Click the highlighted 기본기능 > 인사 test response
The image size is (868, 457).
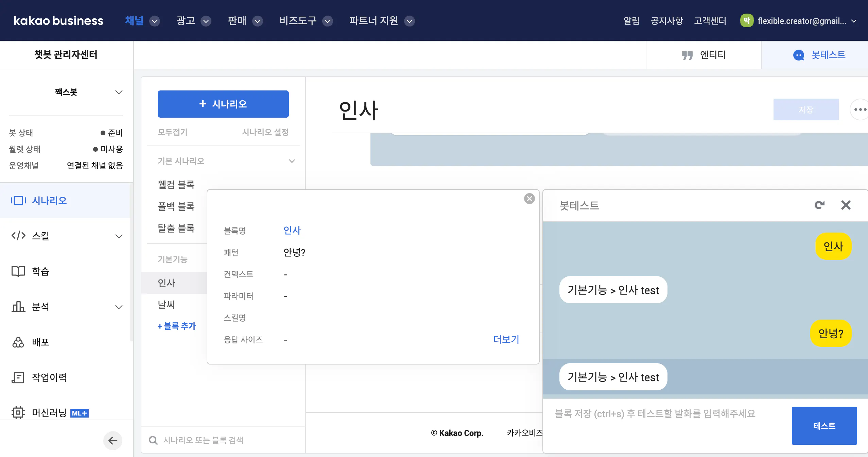point(613,377)
